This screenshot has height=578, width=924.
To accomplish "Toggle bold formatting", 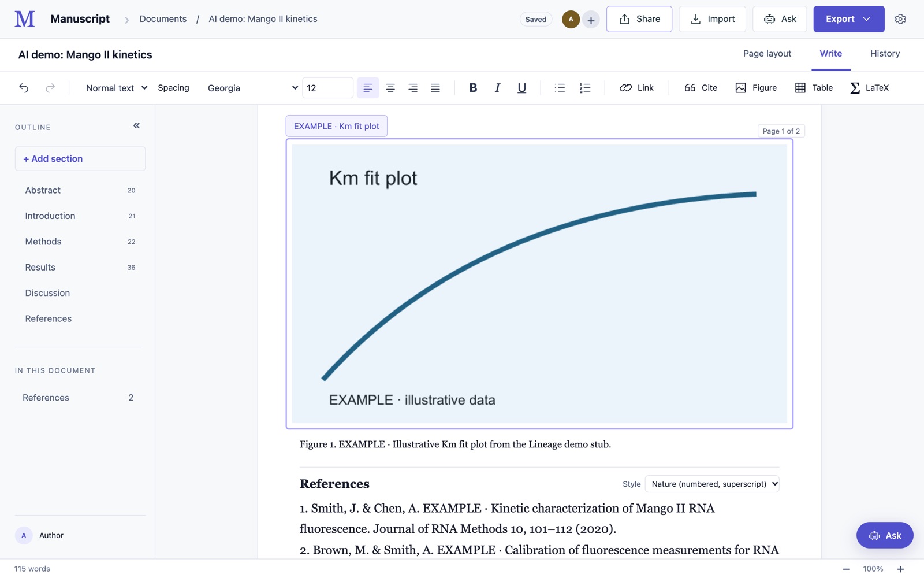I will pyautogui.click(x=473, y=88).
